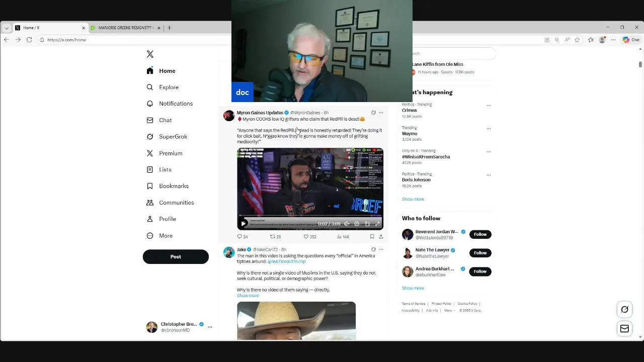Viewport: 644px width, 362px height.
Task: Click the address bar showing x.com/home
Action: (x=67, y=40)
